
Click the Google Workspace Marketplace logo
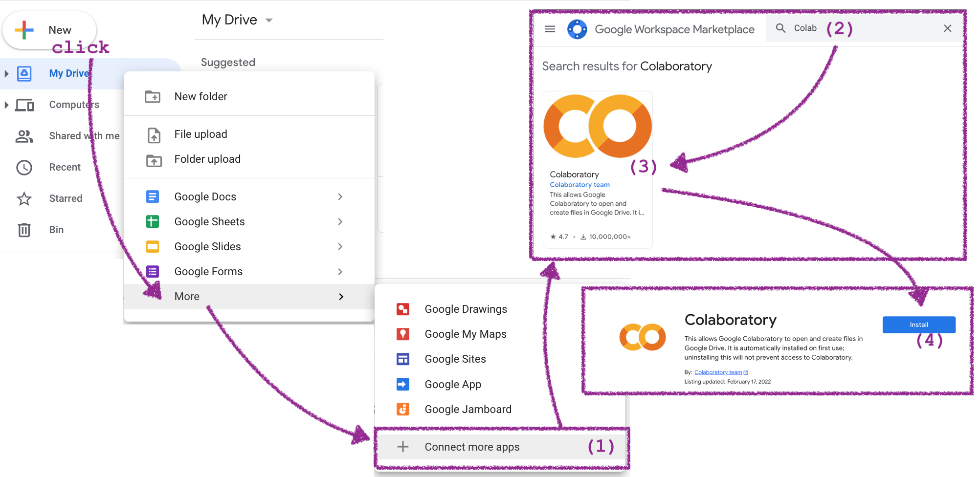coord(577,29)
